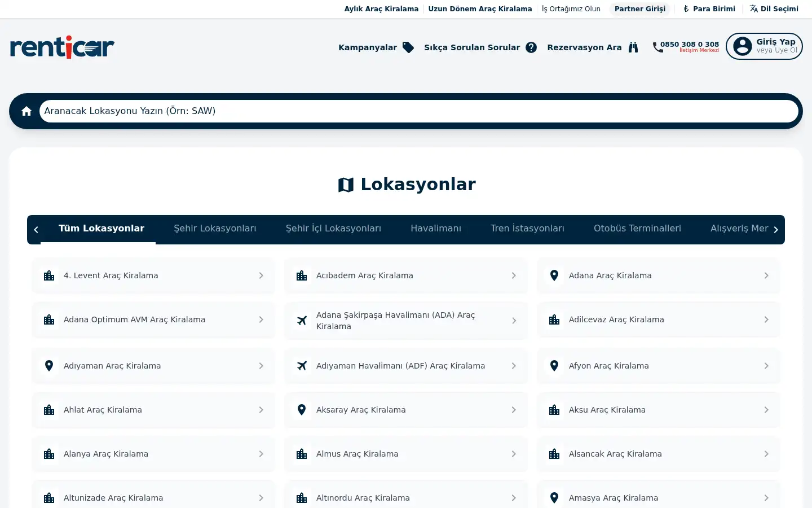This screenshot has height=508, width=812.
Task: Click the Giriş Yap button text
Action: click(776, 42)
